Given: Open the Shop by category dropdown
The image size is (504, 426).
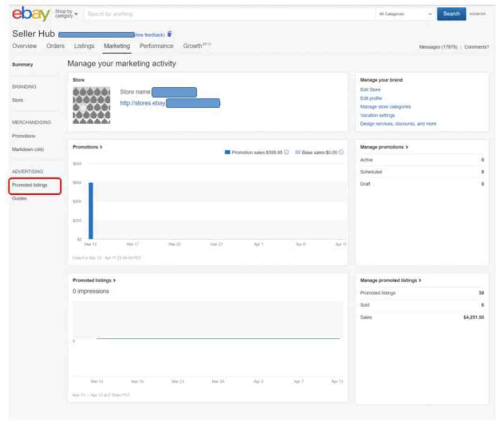Looking at the screenshot, I should (x=66, y=14).
